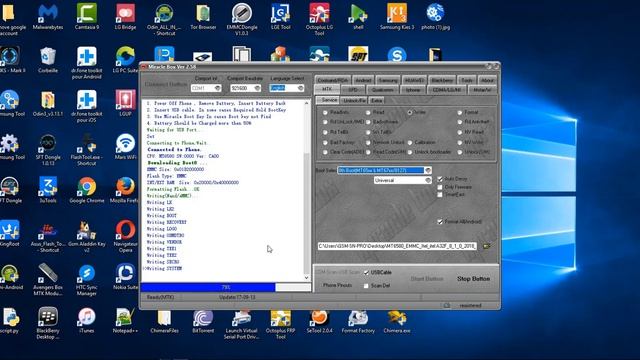Image resolution: width=640 pixels, height=360 pixels.
Task: Open the Iphone tab
Action: 413,89
